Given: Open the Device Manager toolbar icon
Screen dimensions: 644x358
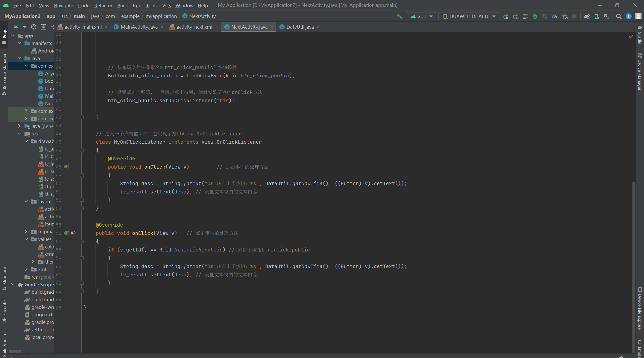Looking at the screenshot, I should (596, 16).
